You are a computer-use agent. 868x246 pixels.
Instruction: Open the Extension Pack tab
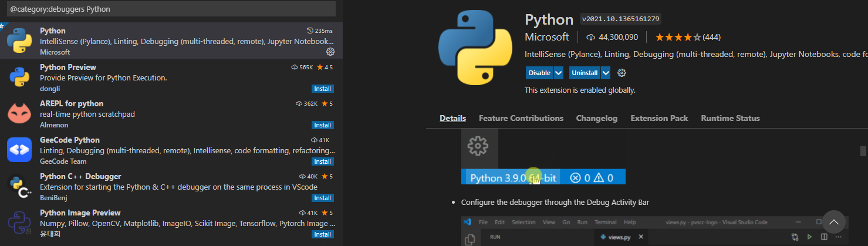click(x=659, y=118)
